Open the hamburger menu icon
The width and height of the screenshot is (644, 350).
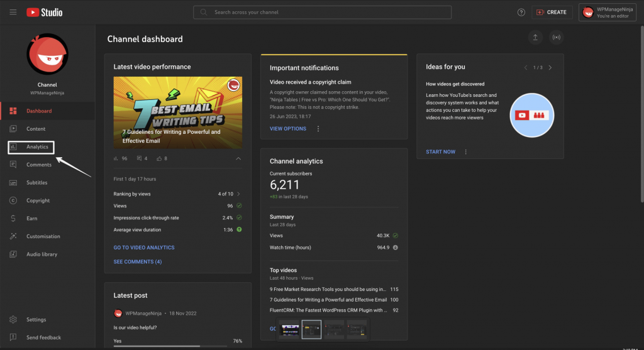(13, 13)
